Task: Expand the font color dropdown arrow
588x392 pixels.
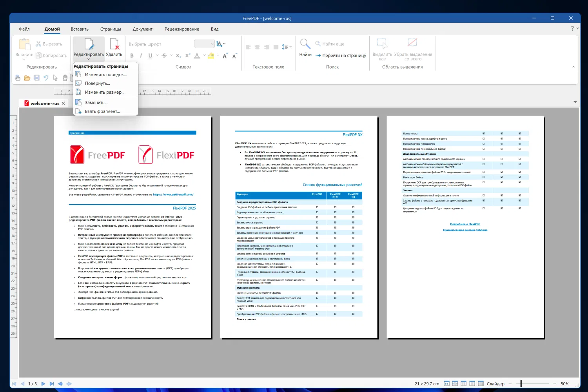Action: click(204, 56)
